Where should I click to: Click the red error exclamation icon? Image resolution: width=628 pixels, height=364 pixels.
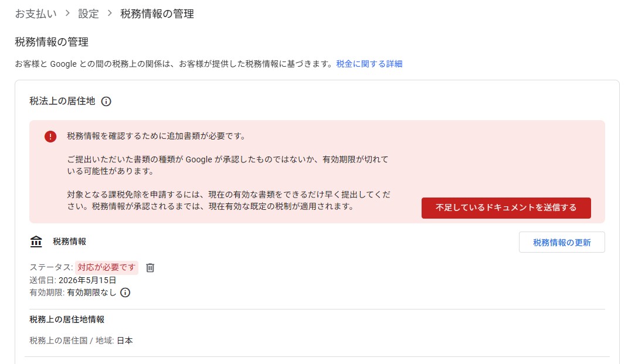tap(50, 137)
